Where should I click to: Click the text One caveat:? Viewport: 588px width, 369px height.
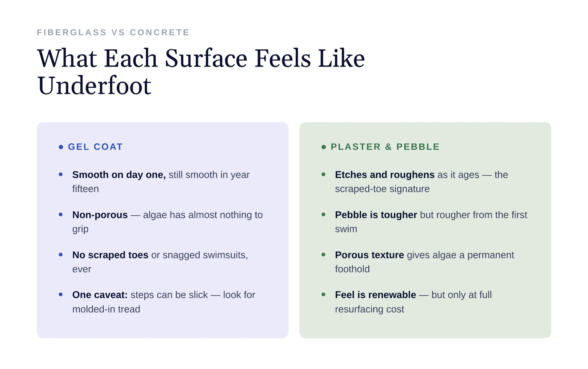[100, 295]
